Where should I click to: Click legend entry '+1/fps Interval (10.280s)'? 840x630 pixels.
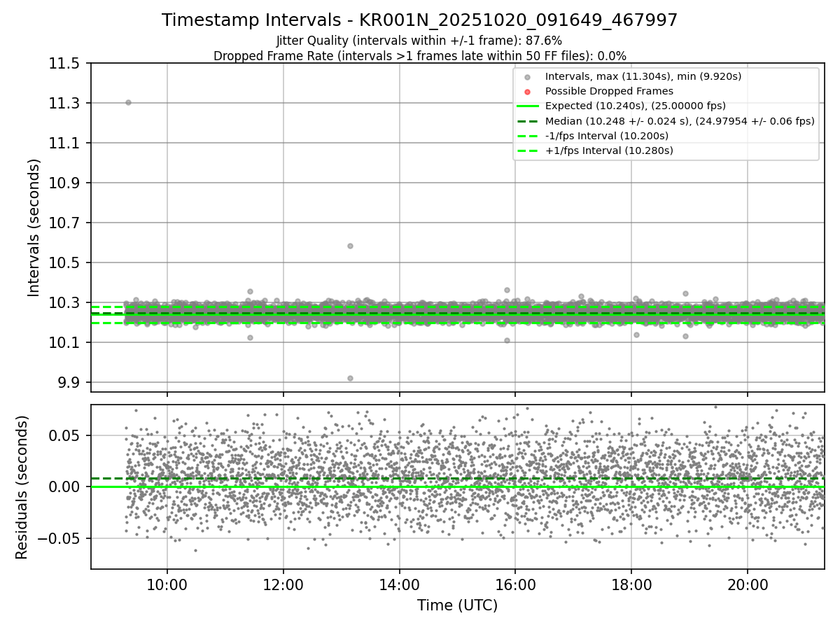click(609, 150)
